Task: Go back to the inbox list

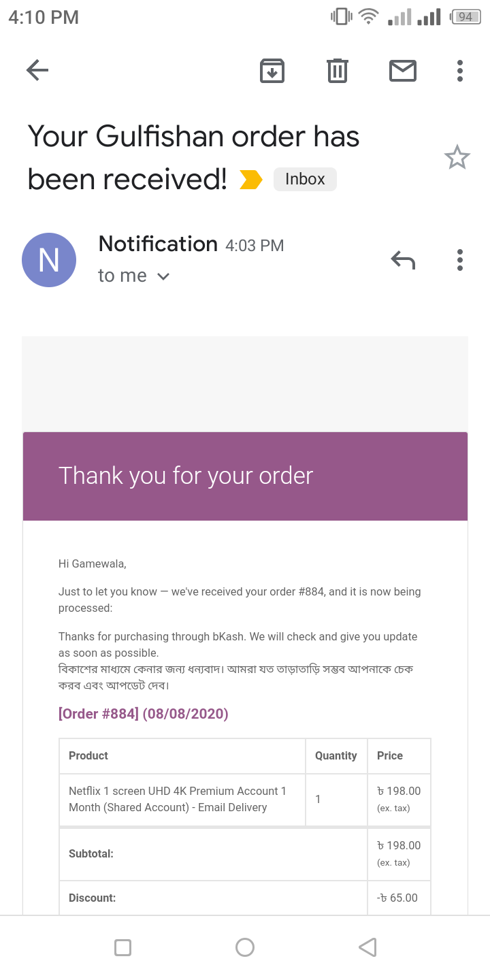Action: click(37, 70)
